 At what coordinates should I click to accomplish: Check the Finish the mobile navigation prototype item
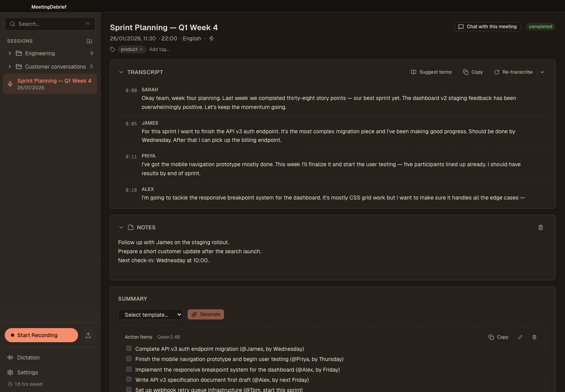[129, 359]
